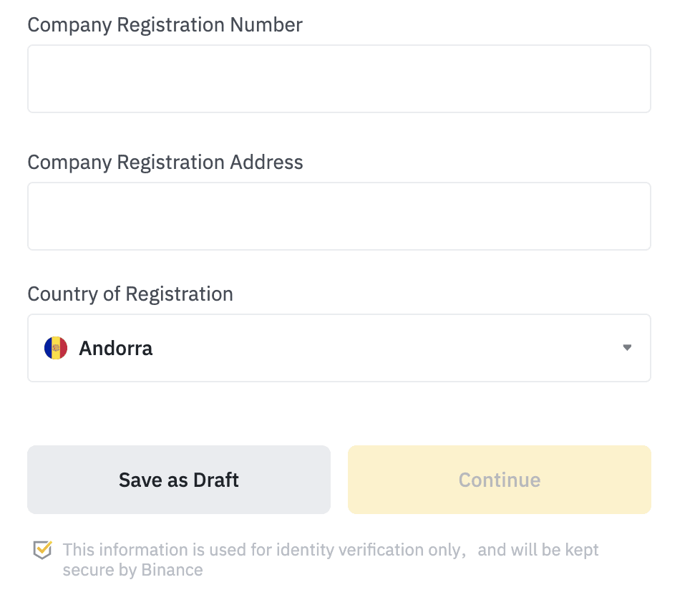Click the Company Registration Number label
Viewport: 700px width, 610px height.
point(165,25)
